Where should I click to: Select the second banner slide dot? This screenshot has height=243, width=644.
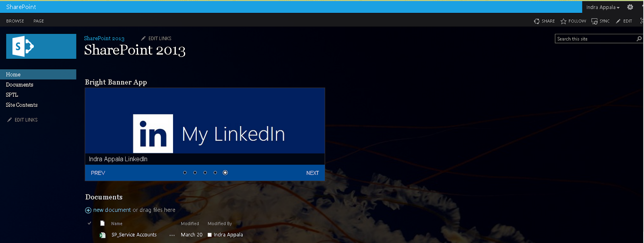[195, 172]
